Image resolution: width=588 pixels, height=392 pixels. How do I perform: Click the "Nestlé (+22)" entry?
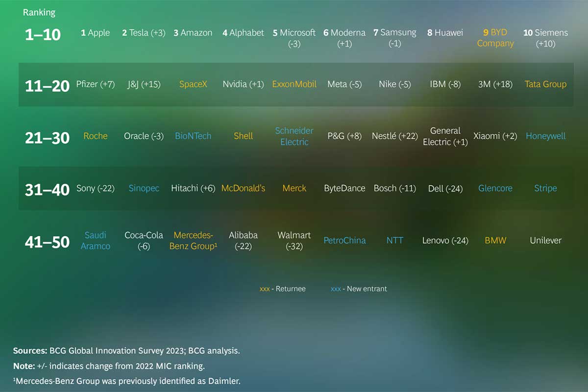pos(394,136)
